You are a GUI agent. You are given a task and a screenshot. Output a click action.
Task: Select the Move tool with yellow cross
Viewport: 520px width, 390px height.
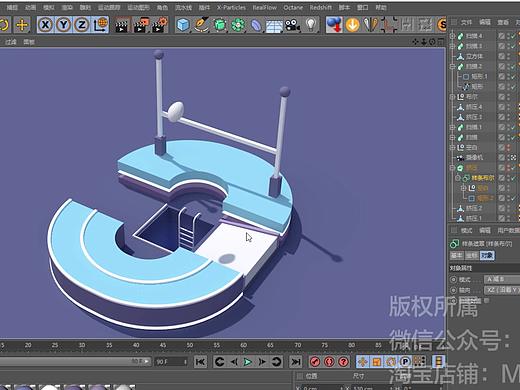click(x=22, y=25)
